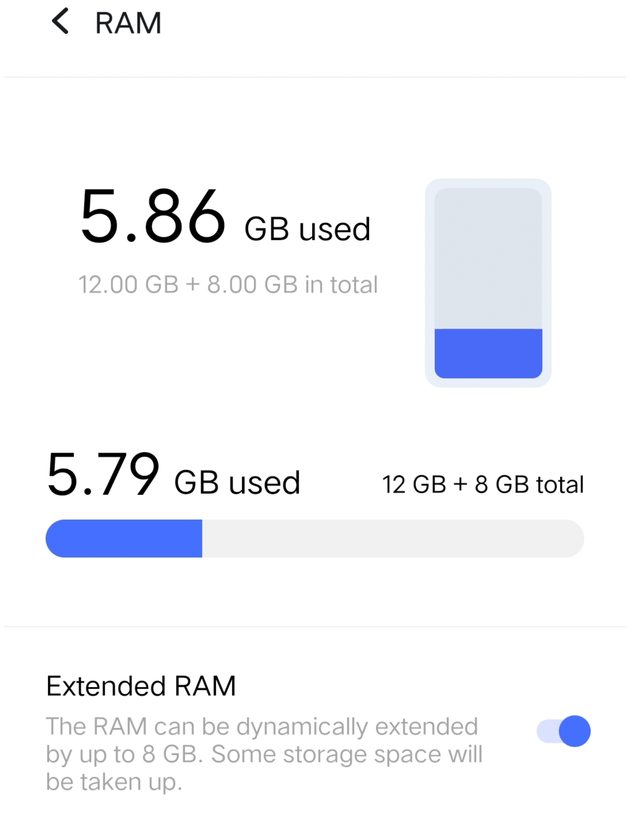The image size is (630, 840).
Task: Tap the gray empty area of phone graphic
Action: coord(488,257)
